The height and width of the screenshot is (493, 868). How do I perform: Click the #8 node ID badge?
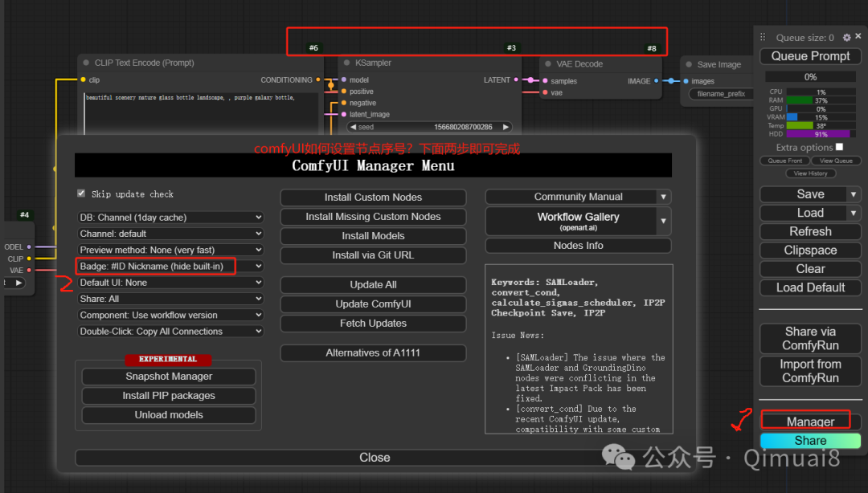point(652,48)
